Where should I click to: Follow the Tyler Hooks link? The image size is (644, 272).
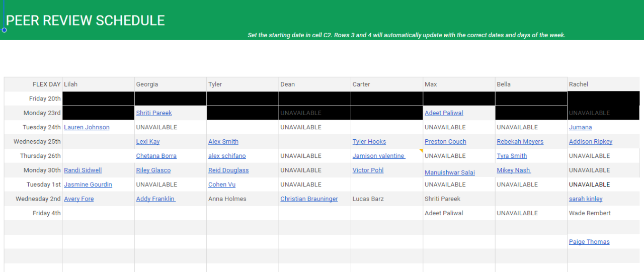pos(369,142)
